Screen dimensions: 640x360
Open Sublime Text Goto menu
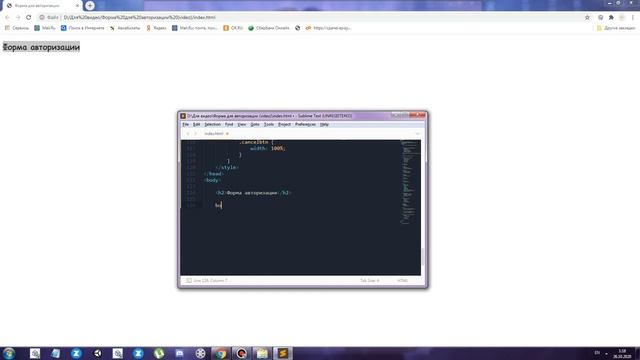[255, 124]
